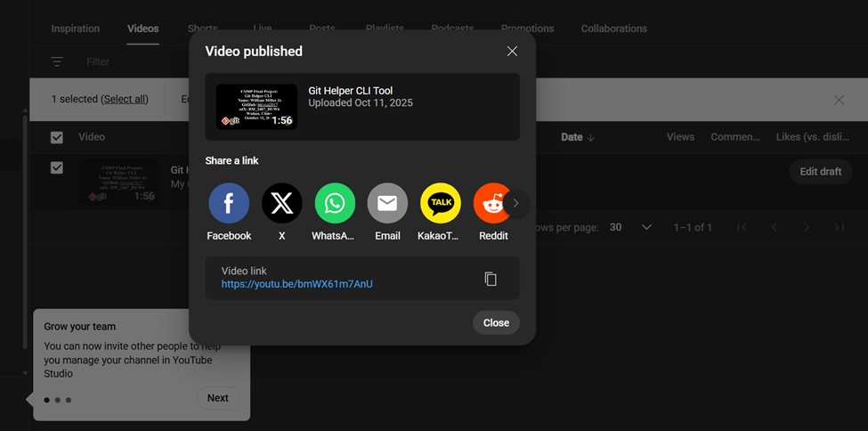Viewport: 868px width, 431px height.
Task: Close the Video published dialog with X
Action: 512,52
